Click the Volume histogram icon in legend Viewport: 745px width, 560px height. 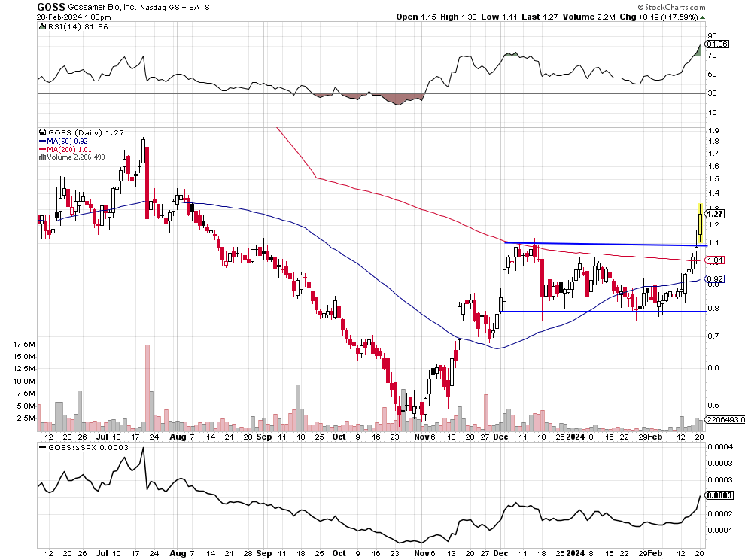(42, 156)
